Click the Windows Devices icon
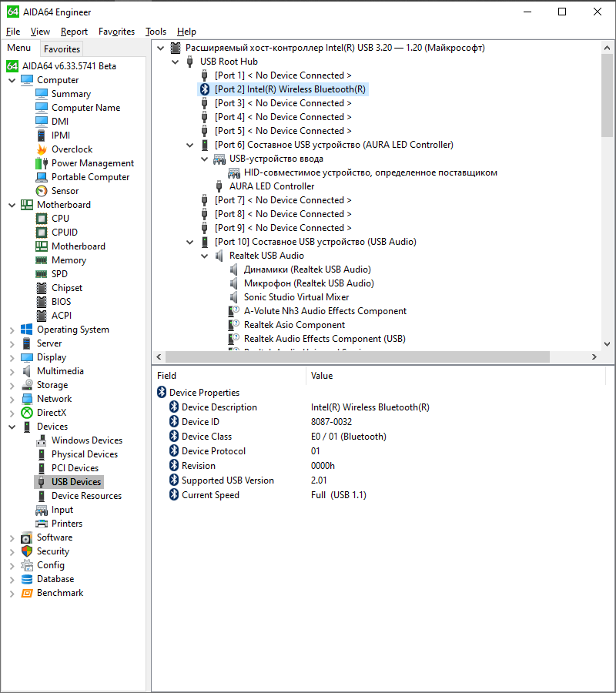The image size is (616, 693). click(42, 440)
